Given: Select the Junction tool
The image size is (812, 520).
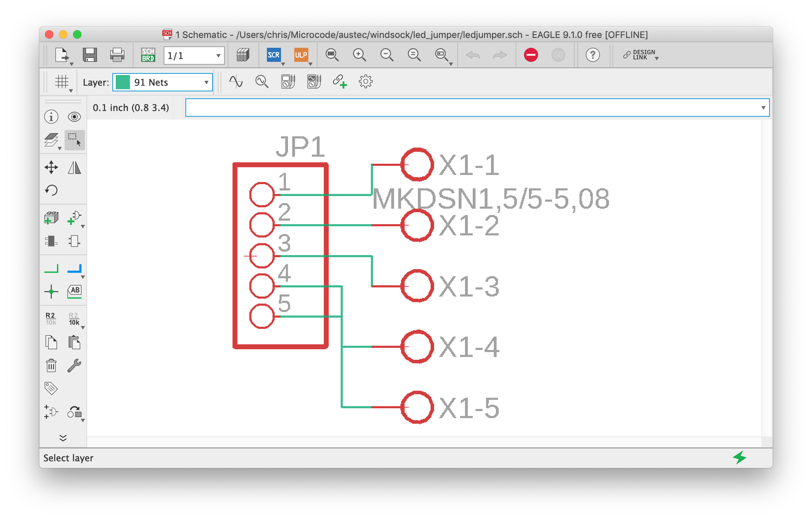Looking at the screenshot, I should pyautogui.click(x=51, y=292).
